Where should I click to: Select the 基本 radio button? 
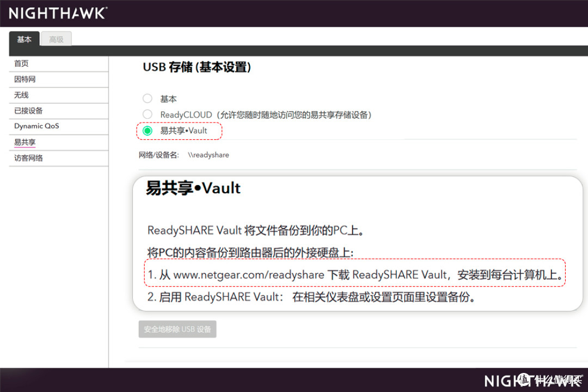coord(148,99)
